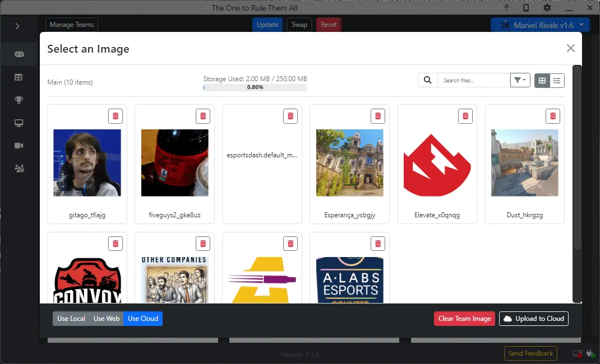The height and width of the screenshot is (364, 600).
Task: Open the trophy section in sidebar
Action: point(19,100)
